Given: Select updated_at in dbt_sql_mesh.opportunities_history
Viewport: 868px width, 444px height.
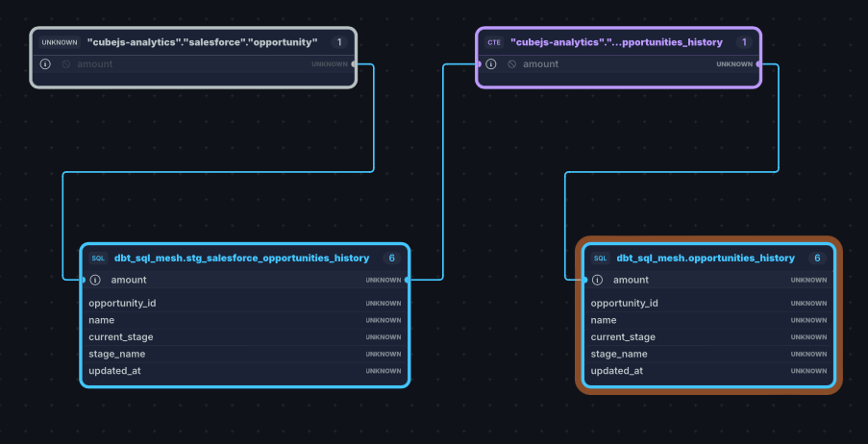Looking at the screenshot, I should pos(708,371).
